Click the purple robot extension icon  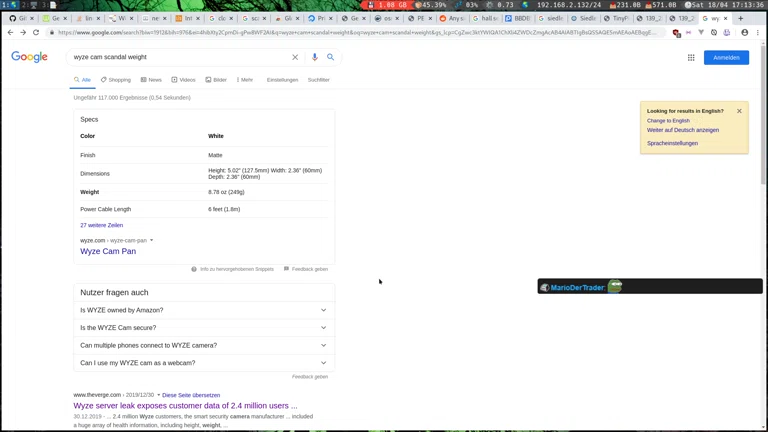pyautogui.click(x=727, y=33)
